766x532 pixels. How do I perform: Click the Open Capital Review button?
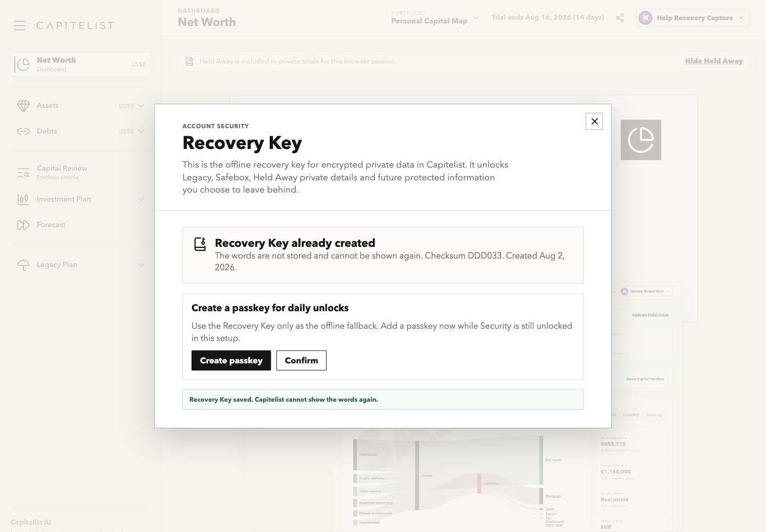[645, 379]
